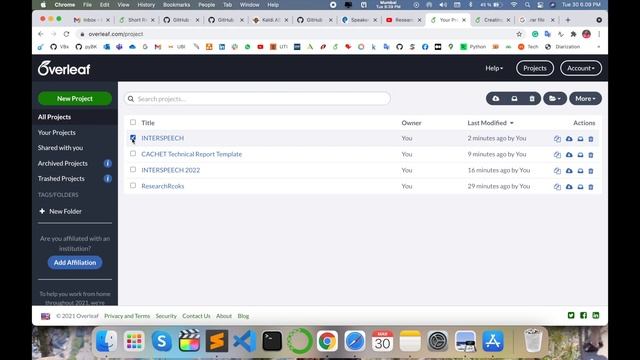Launch Visual Studio Code from Dock
Image resolution: width=640 pixels, height=360 pixels.
click(244, 341)
